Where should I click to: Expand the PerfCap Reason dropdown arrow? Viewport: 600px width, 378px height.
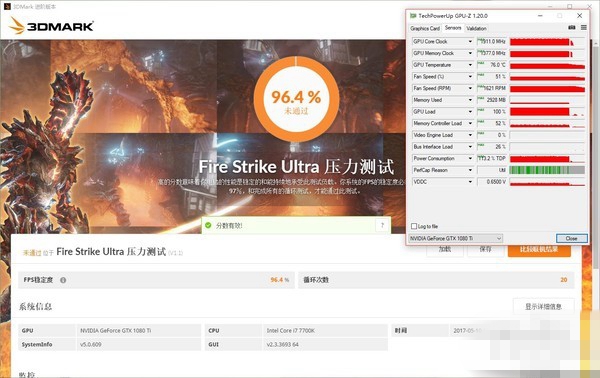click(470, 170)
